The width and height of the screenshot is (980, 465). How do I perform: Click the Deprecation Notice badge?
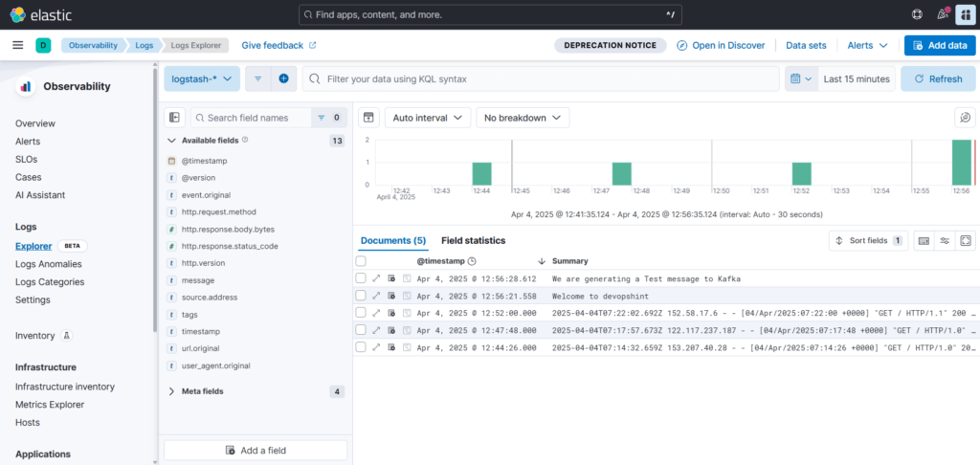click(x=610, y=45)
